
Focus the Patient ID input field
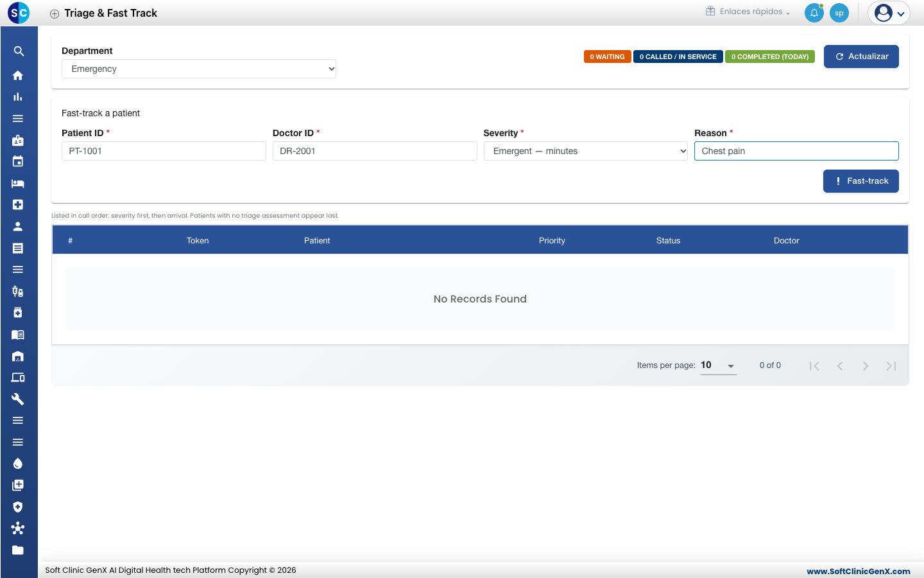[164, 151]
